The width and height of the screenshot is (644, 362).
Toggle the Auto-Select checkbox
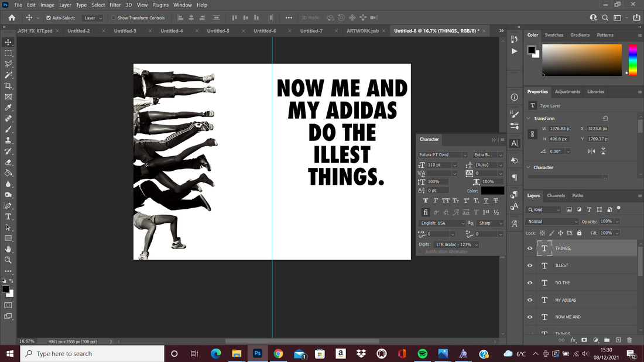tap(49, 18)
